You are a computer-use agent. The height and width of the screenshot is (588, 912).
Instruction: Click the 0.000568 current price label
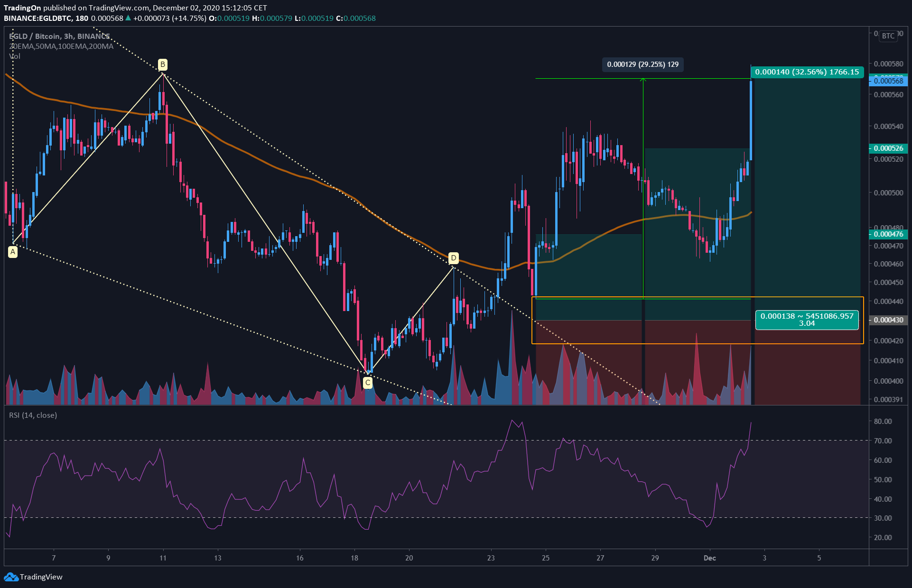coord(888,81)
